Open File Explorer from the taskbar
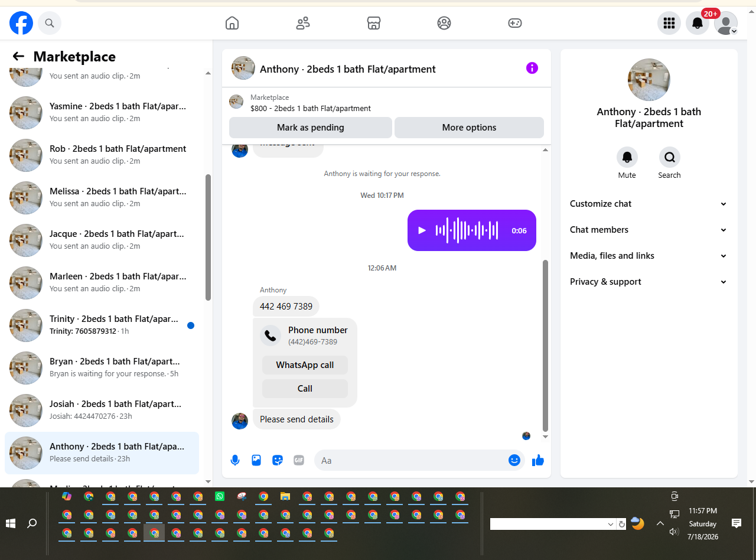756x560 pixels. [x=285, y=497]
